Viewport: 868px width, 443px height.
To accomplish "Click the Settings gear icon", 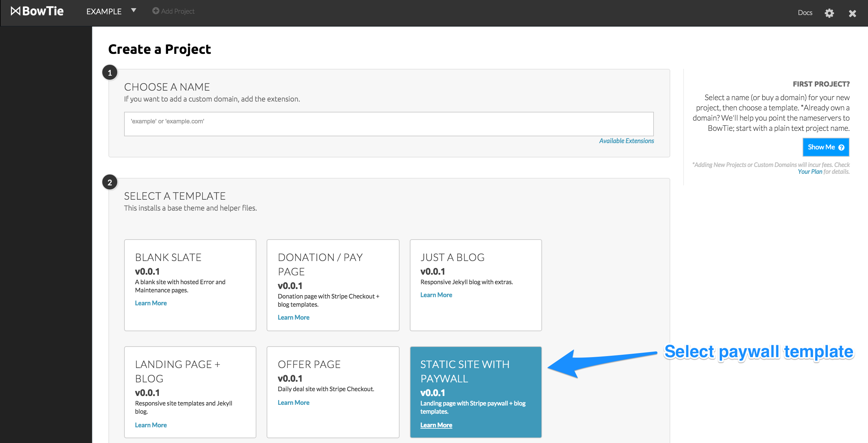I will 829,11.
